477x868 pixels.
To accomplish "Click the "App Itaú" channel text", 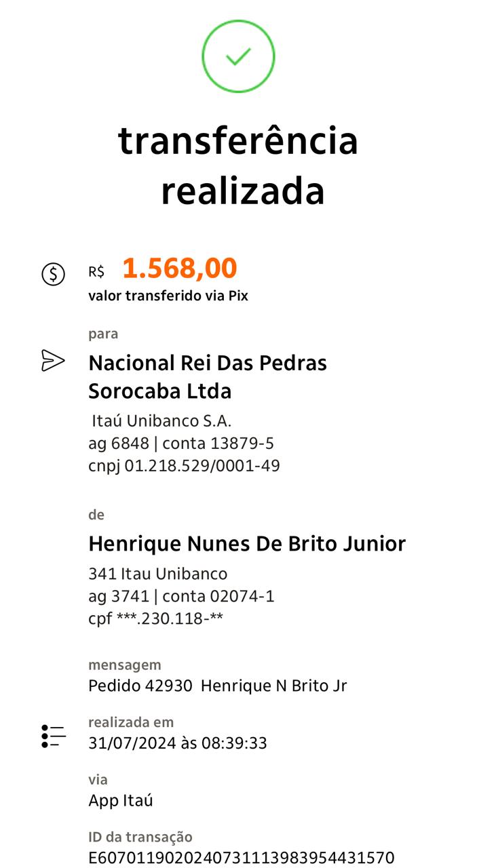I will (121, 800).
